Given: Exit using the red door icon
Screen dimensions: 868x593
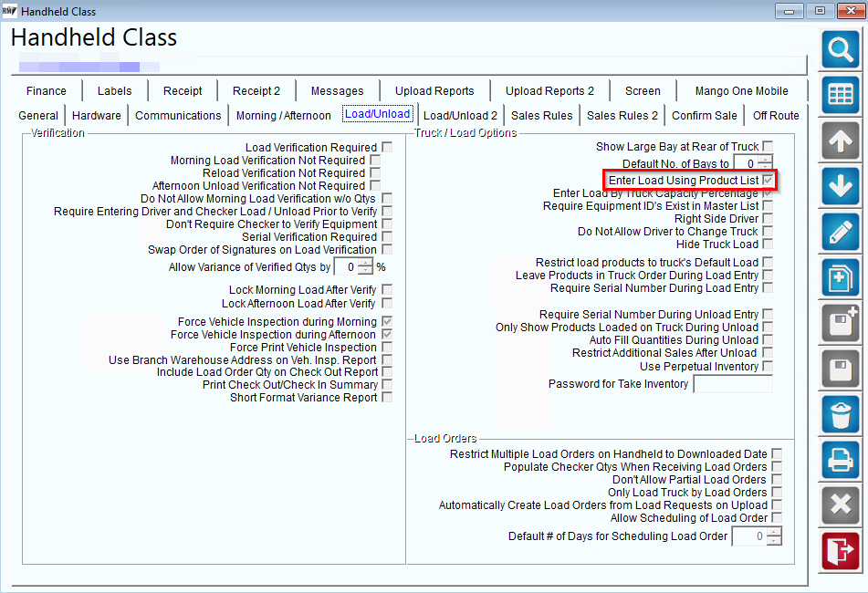Looking at the screenshot, I should click(x=841, y=550).
